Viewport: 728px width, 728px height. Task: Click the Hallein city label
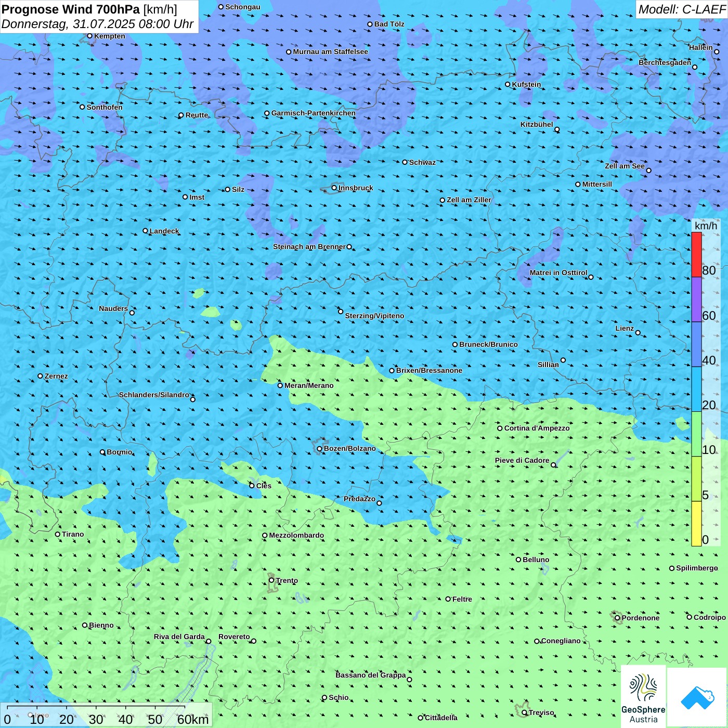(x=701, y=47)
